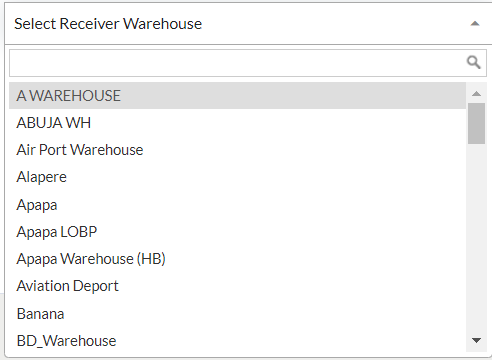
Task: Click the scrollbar up arrow
Action: [x=476, y=94]
